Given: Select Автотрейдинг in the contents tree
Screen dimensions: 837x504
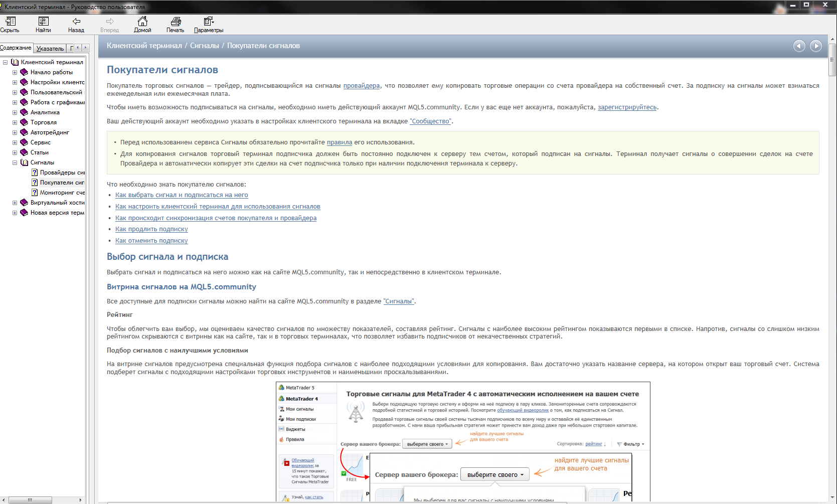Looking at the screenshot, I should [x=50, y=132].
